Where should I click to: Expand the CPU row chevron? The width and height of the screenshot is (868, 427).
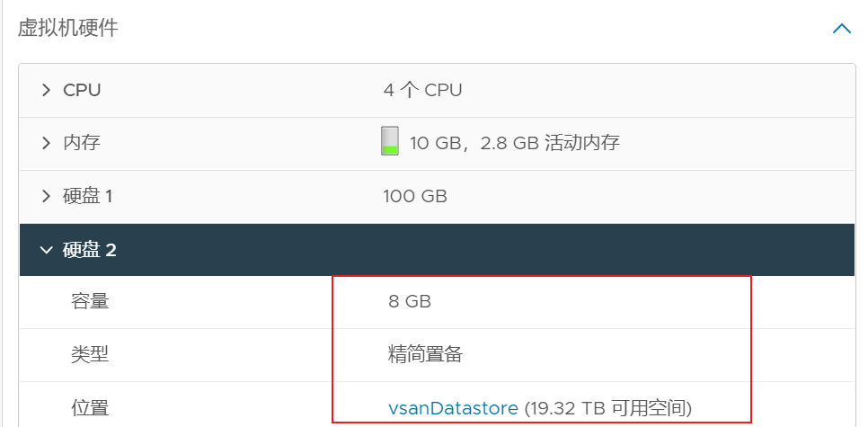click(x=46, y=90)
